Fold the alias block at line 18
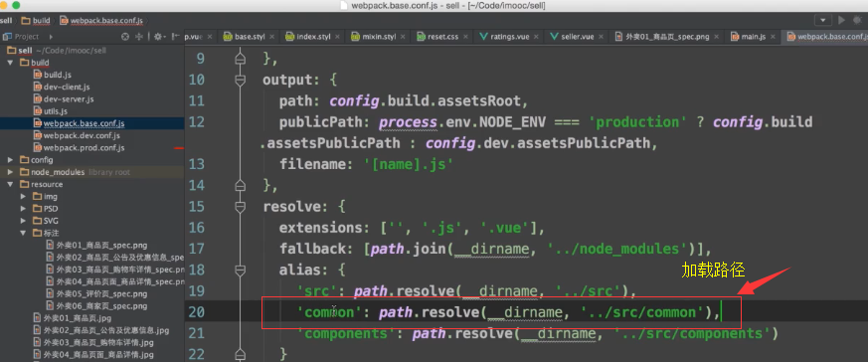868x362 pixels. 240,270
